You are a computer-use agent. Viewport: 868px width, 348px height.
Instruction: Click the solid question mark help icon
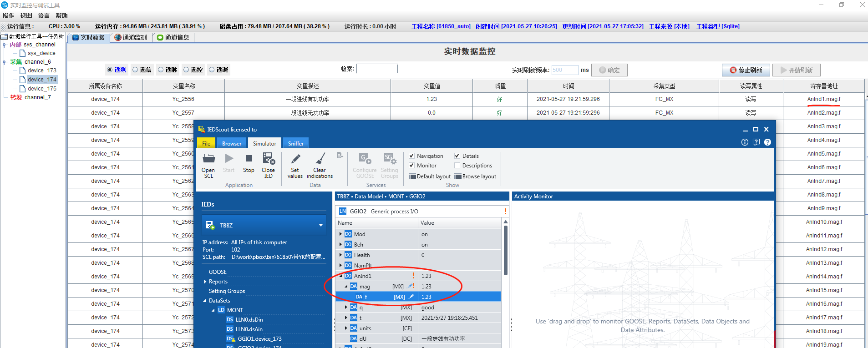(x=767, y=142)
